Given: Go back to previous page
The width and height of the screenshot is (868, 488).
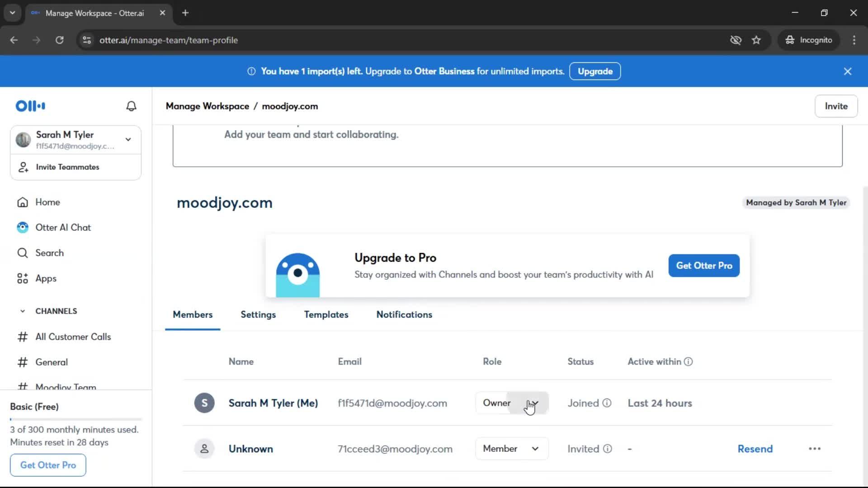Looking at the screenshot, I should (14, 40).
